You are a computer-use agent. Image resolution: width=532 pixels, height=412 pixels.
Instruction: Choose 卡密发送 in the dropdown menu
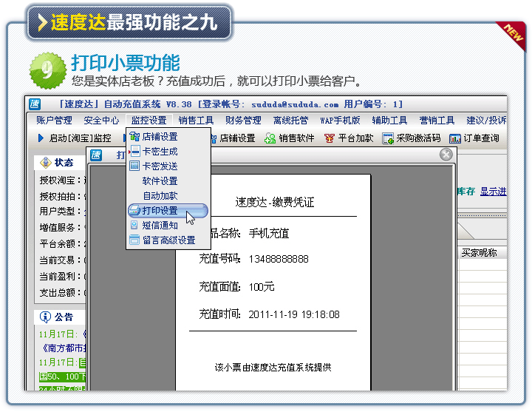pos(160,166)
